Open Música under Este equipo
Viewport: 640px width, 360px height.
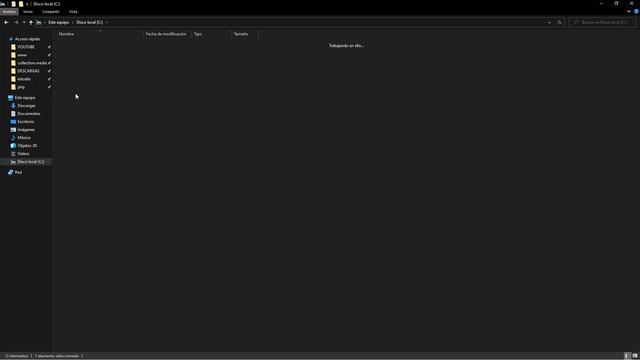24,138
